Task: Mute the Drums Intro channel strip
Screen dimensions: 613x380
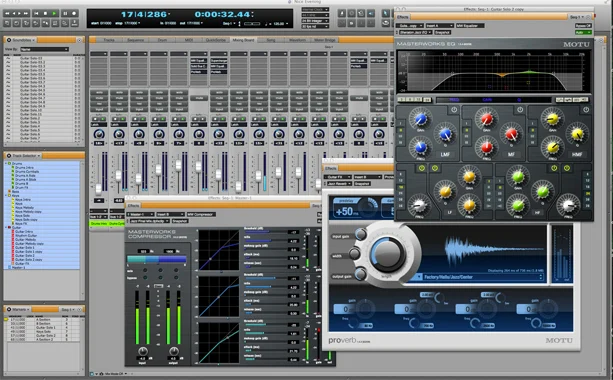Action: (x=99, y=98)
